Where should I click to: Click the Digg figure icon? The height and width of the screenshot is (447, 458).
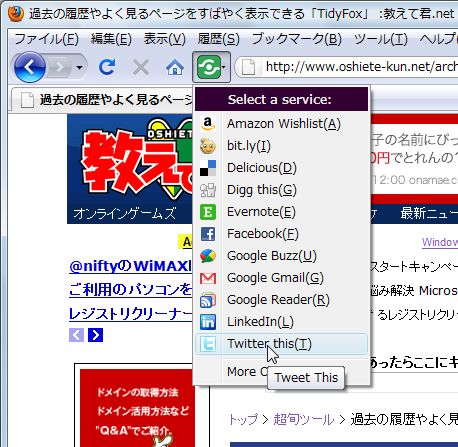208,190
